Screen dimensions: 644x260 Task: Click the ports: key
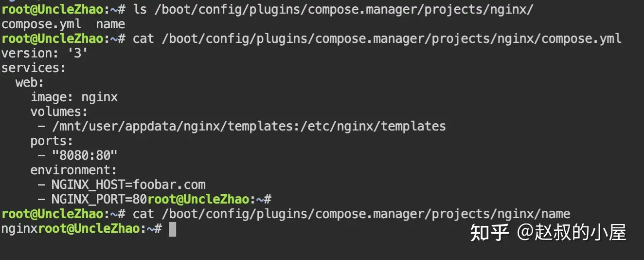pos(52,141)
